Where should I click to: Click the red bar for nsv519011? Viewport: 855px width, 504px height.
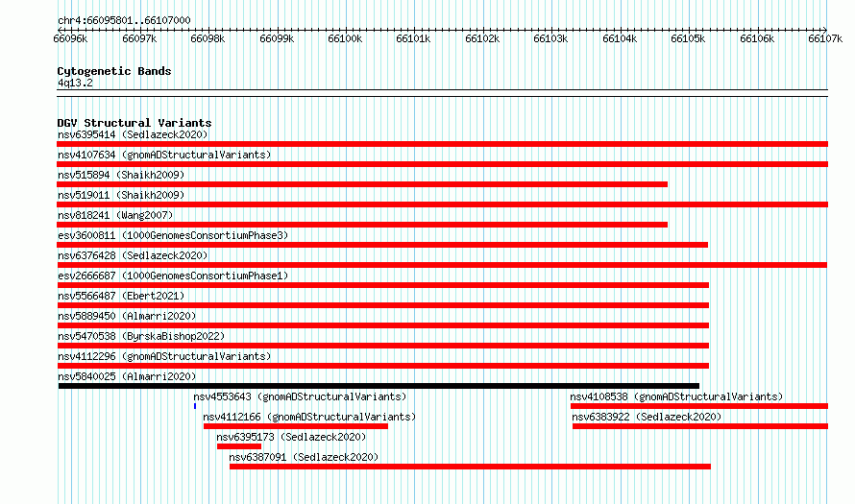442,204
